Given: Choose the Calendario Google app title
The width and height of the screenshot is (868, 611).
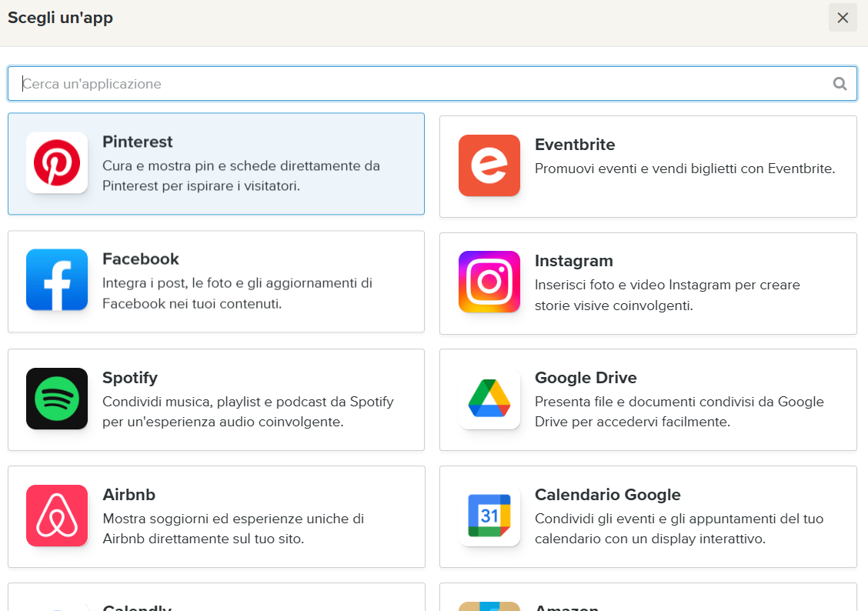Looking at the screenshot, I should coord(607,494).
